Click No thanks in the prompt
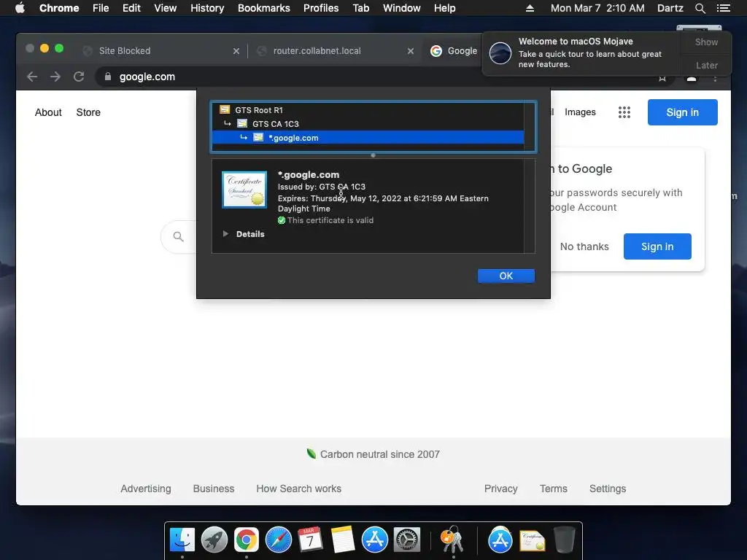This screenshot has width=747, height=560. pyautogui.click(x=584, y=246)
